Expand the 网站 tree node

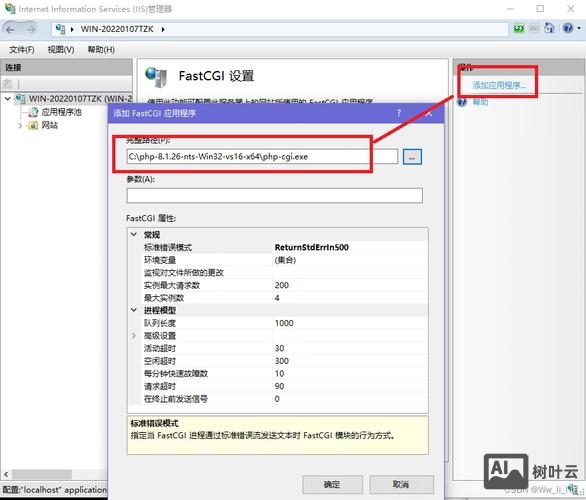click(x=20, y=125)
